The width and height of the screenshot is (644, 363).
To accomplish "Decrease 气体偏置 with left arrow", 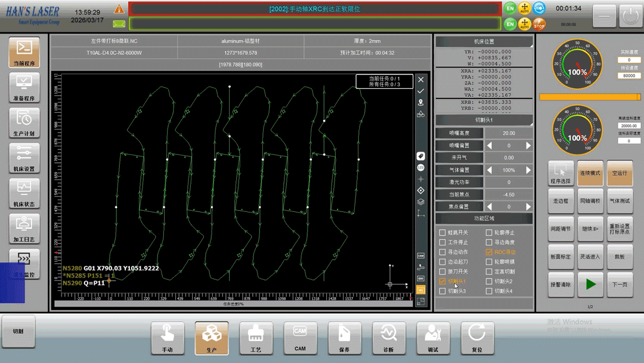I will click(x=490, y=170).
